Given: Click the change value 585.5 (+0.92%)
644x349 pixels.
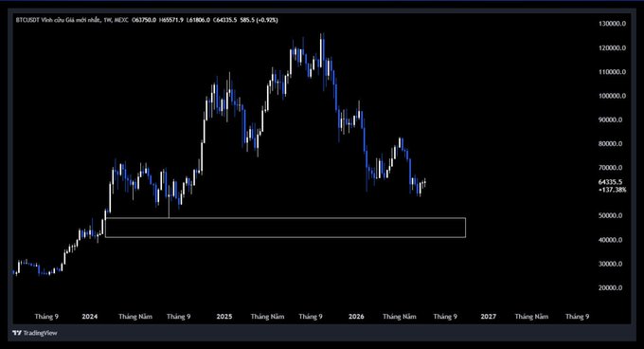Looking at the screenshot, I should (x=259, y=20).
